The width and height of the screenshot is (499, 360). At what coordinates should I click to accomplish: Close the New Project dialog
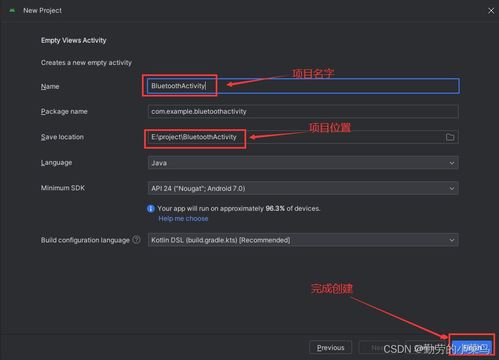pyautogui.click(x=491, y=11)
